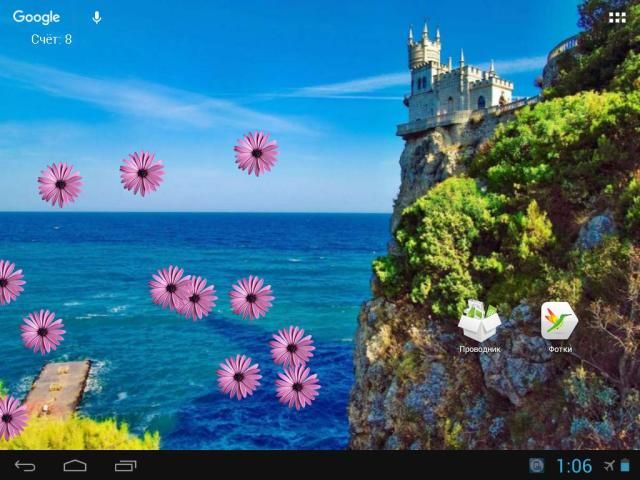This screenshot has width=640, height=480.
Task: Tap the battery indicator icon
Action: pos(625,466)
